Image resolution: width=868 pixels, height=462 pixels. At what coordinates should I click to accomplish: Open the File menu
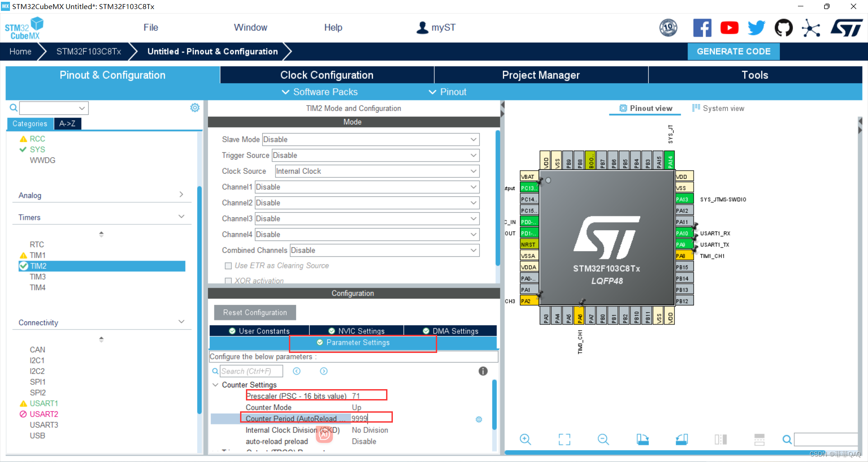click(x=151, y=28)
